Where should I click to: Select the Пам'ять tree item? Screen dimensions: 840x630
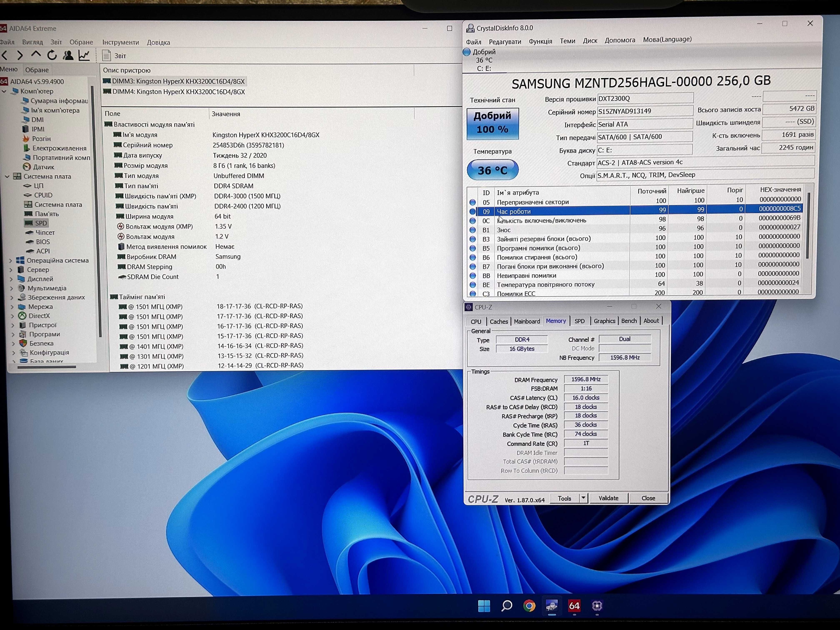(42, 214)
